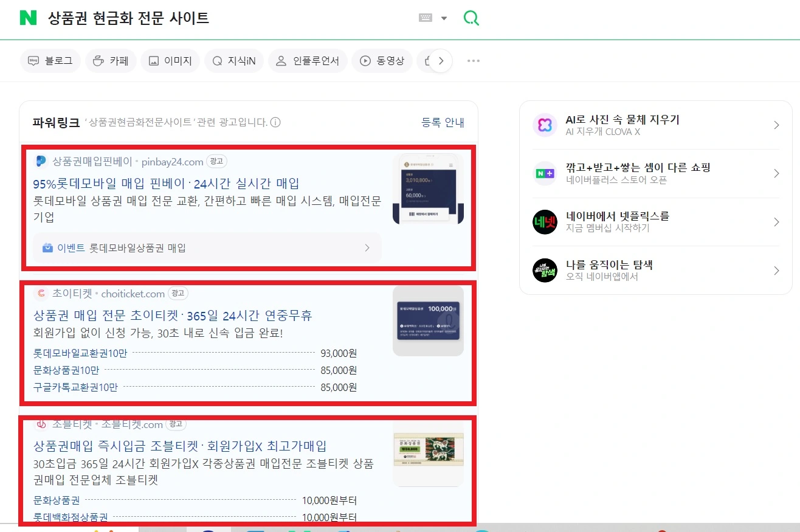
Task: Open the choiticket.com URL link
Action: point(133,294)
